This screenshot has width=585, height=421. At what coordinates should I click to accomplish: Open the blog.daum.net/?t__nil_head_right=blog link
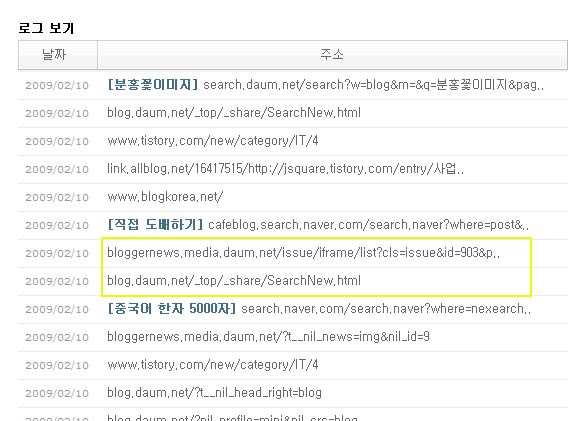(214, 393)
